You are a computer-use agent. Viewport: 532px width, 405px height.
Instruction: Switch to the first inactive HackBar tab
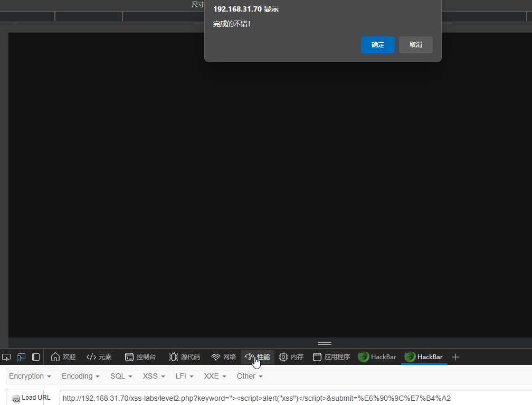(377, 357)
